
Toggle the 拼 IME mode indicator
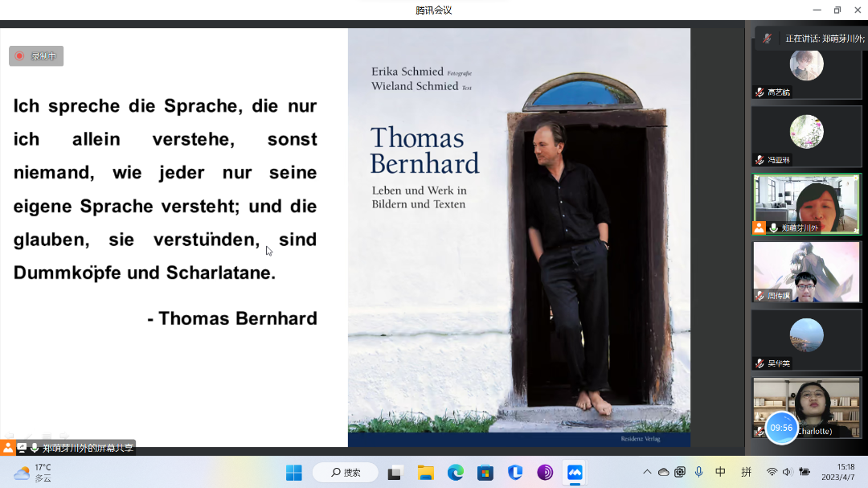(x=746, y=472)
